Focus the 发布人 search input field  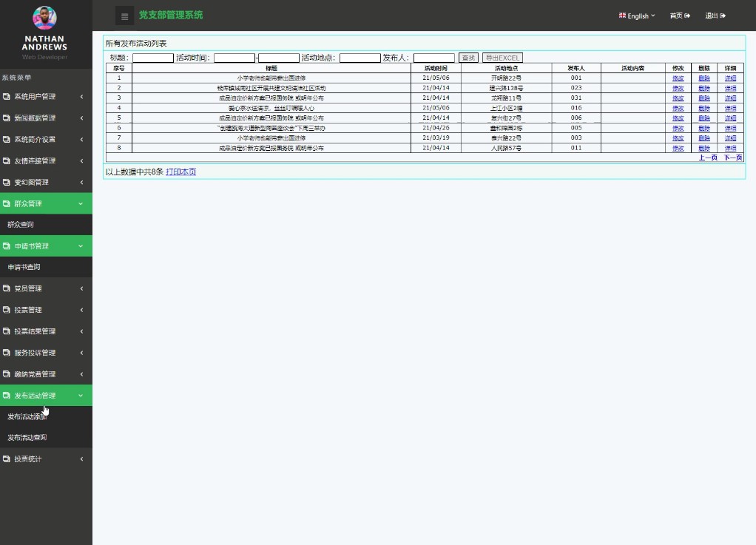pyautogui.click(x=433, y=58)
